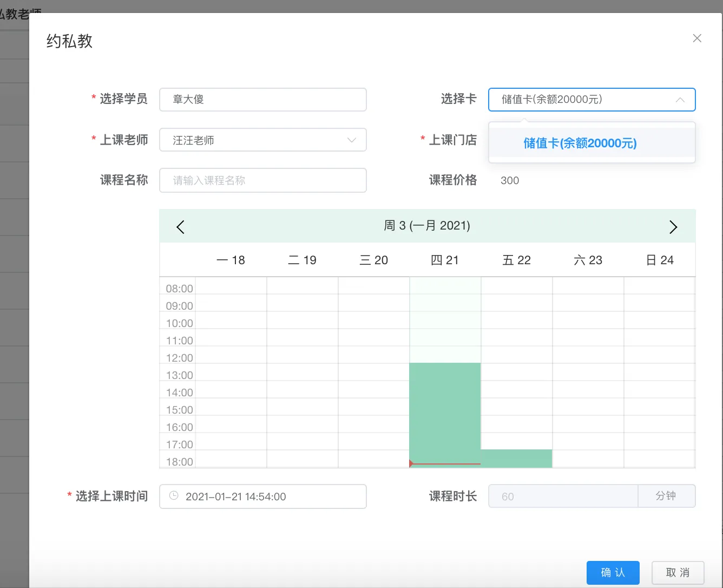The width and height of the screenshot is (723, 588).
Task: Focus the 课程名称 input field
Action: click(x=262, y=180)
